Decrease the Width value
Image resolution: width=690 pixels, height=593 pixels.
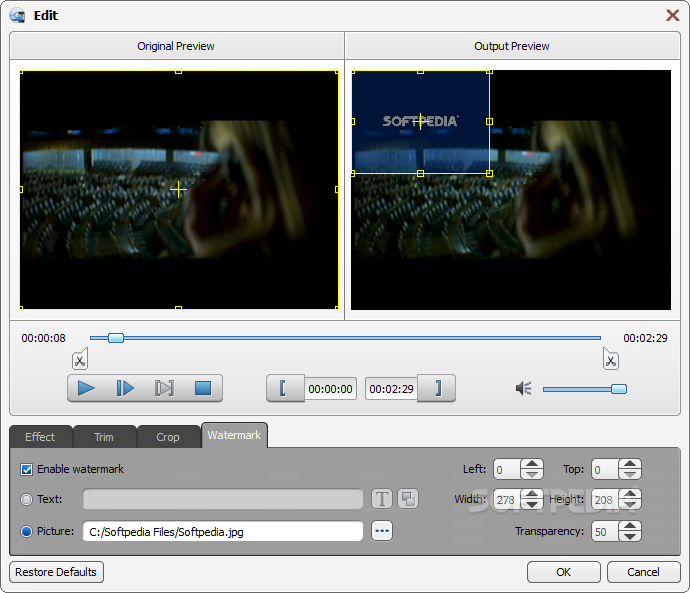[x=532, y=504]
